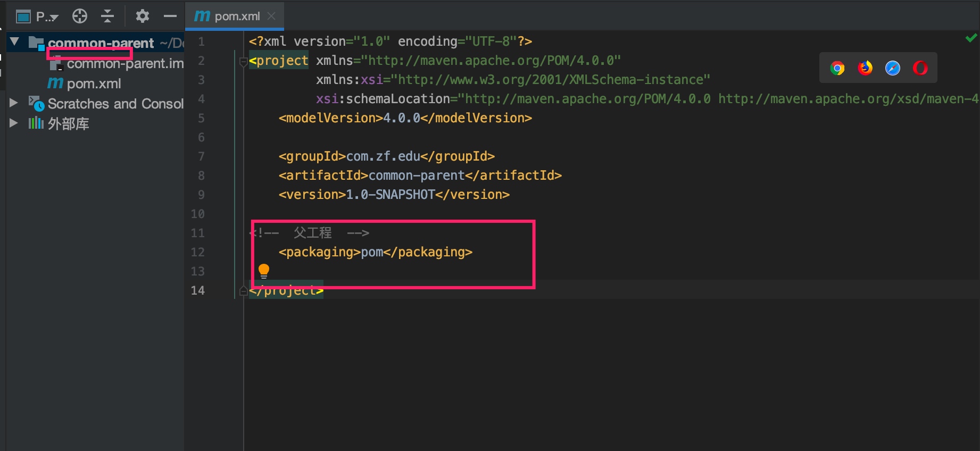Open pom.xml in the project tree

pyautogui.click(x=94, y=83)
